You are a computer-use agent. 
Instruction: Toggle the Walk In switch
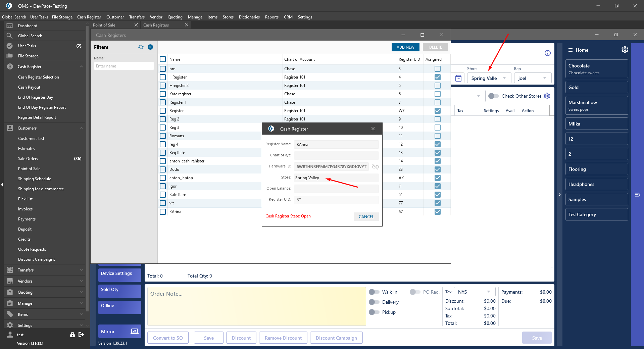(374, 292)
